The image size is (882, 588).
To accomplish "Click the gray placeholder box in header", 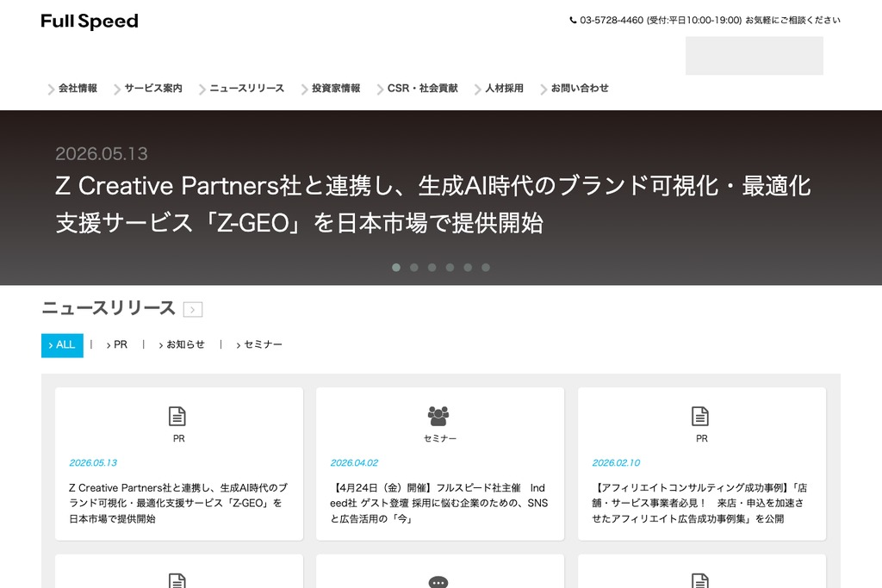I will pyautogui.click(x=755, y=56).
